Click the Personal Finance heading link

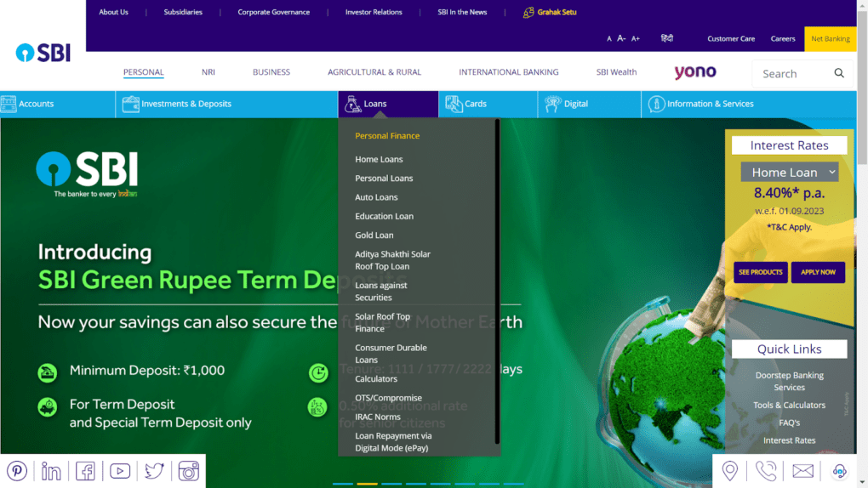tap(387, 135)
